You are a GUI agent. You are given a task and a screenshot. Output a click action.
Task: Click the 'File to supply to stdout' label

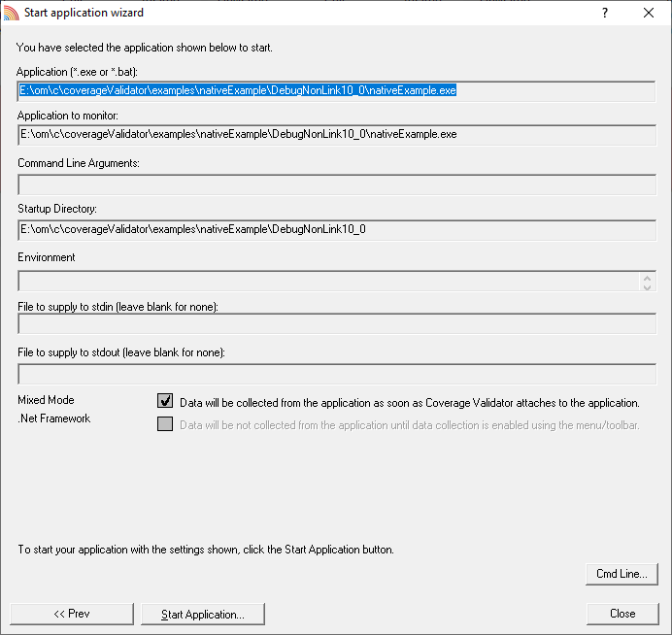click(121, 352)
